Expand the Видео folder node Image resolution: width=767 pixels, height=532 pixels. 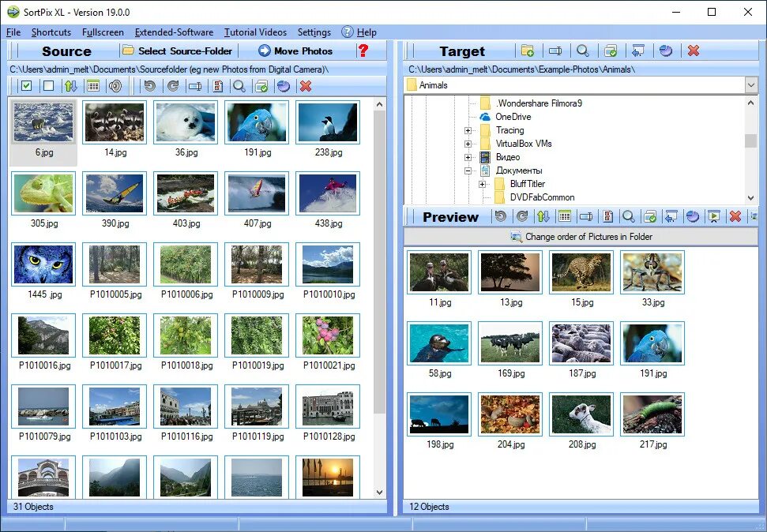coord(468,157)
